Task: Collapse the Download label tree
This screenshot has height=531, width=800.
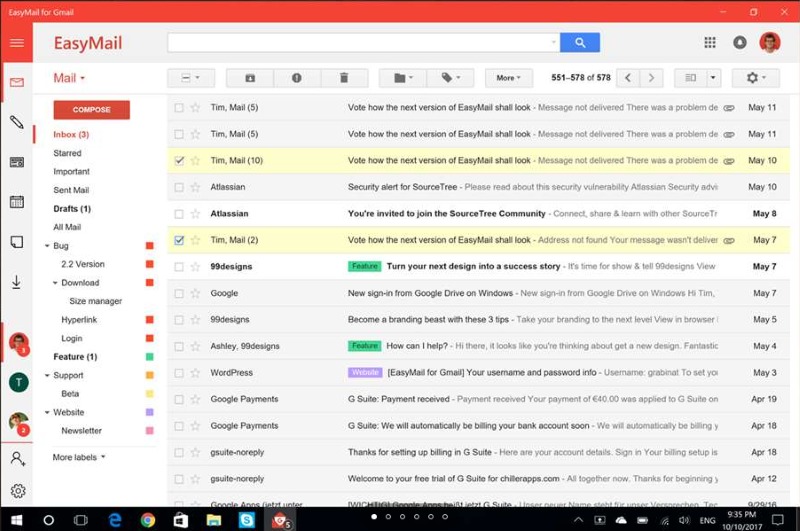Action: click(55, 283)
